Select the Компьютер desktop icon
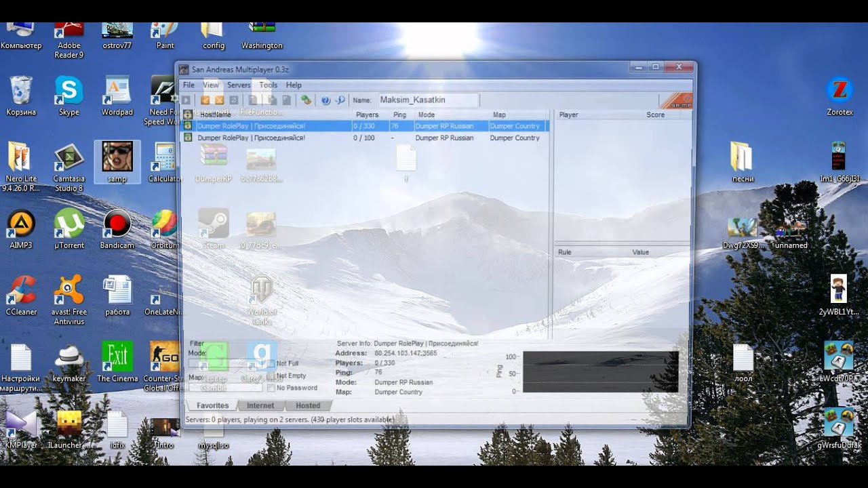The height and width of the screenshot is (488, 868). (x=21, y=37)
